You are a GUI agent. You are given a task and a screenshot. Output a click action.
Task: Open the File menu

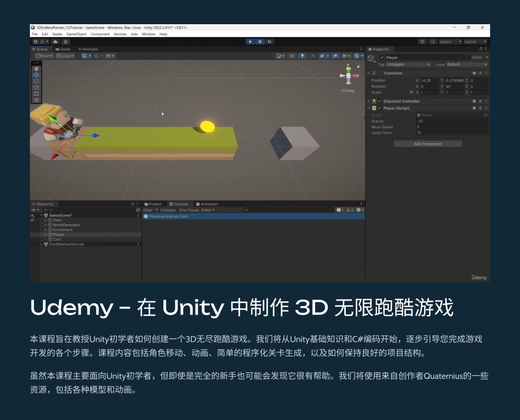click(x=35, y=34)
